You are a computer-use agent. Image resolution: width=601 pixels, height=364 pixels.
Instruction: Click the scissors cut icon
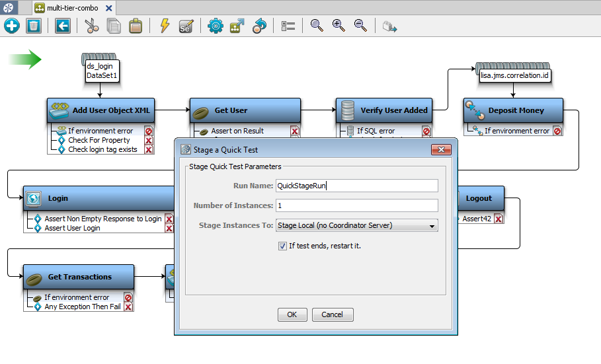click(91, 26)
